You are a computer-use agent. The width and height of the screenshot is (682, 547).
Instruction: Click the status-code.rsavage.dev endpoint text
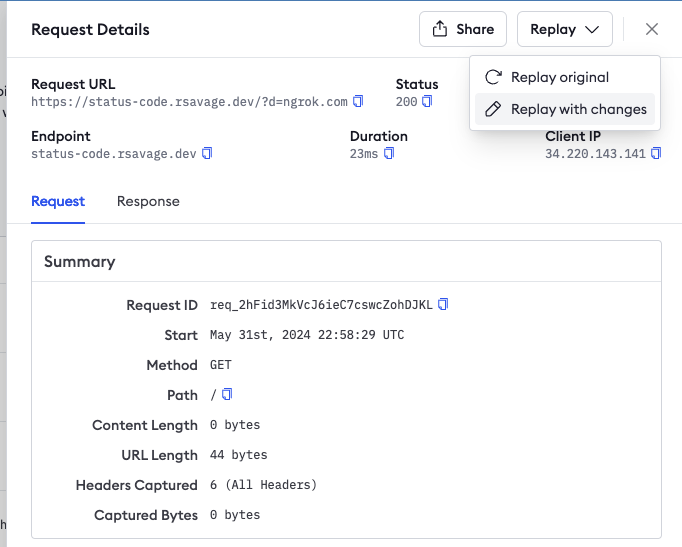[114, 154]
